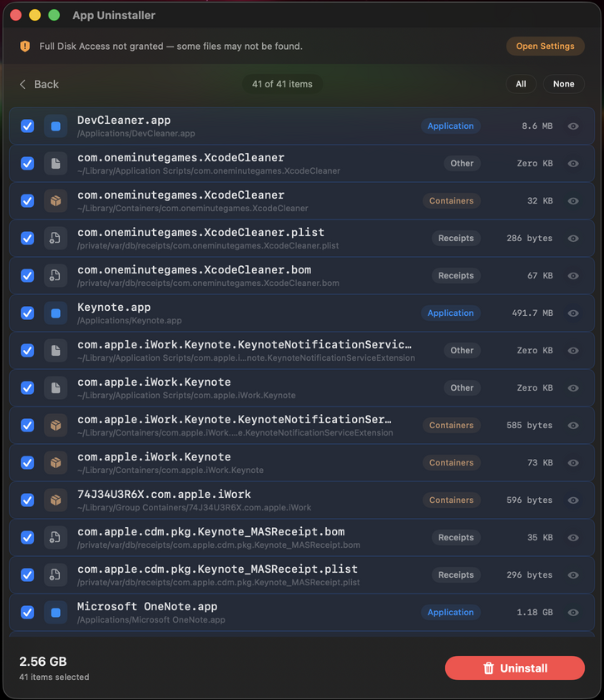Click the Application tag on Keynote.app row
604x700 pixels.
[x=450, y=313]
